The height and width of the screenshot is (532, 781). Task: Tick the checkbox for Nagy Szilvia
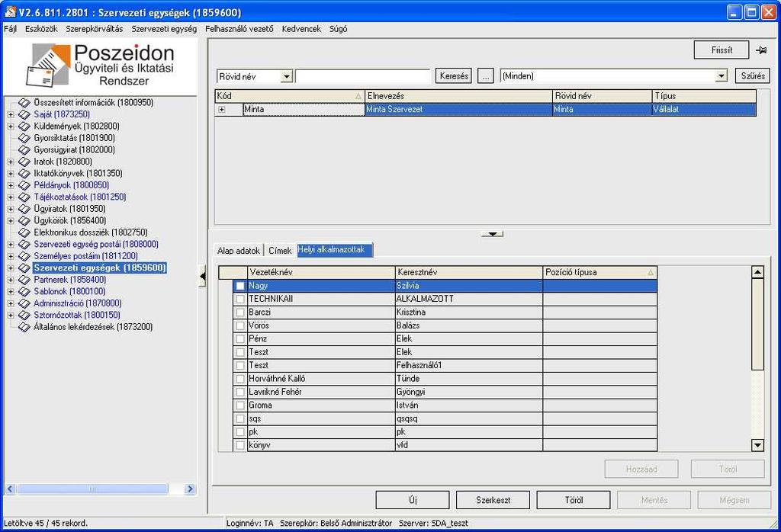tap(240, 286)
